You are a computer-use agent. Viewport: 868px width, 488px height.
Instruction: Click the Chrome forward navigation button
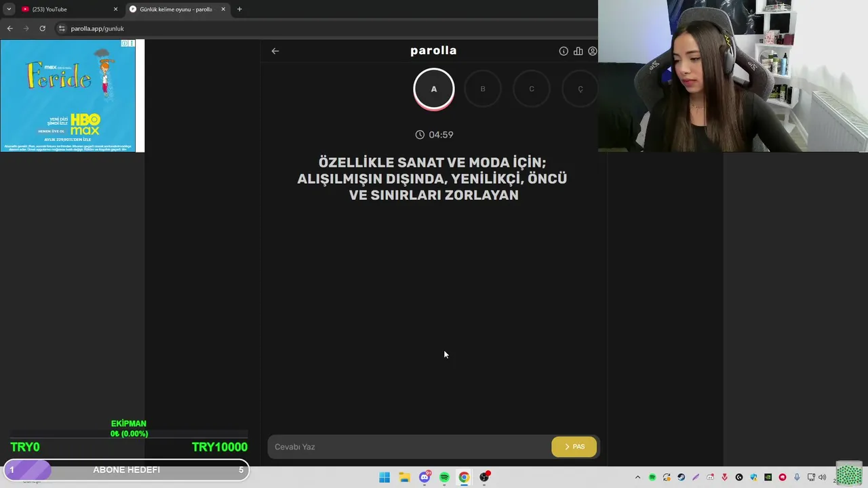coord(26,28)
